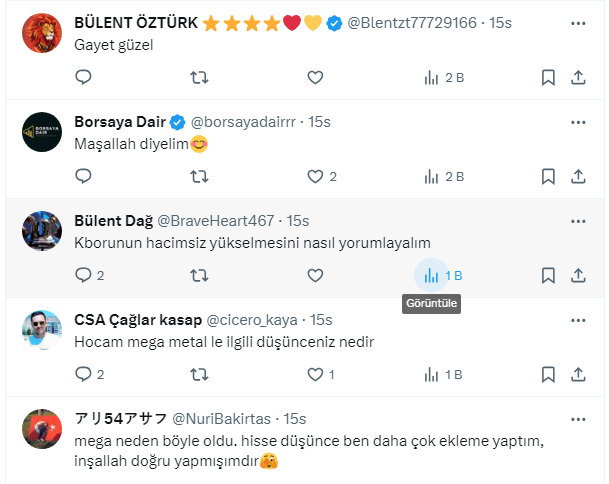The image size is (609, 484).
Task: Retweet Borsaya Dair's "Maşallah diyelim" post
Action: [199, 176]
